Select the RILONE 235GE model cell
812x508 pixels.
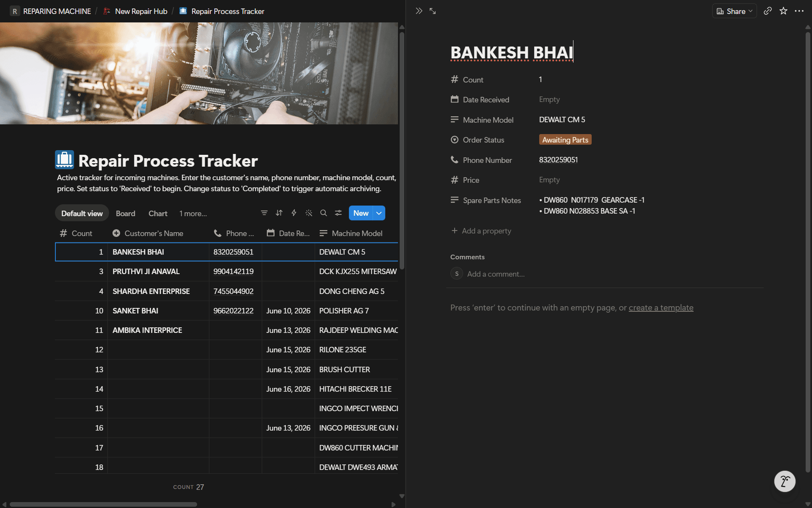pyautogui.click(x=357, y=350)
